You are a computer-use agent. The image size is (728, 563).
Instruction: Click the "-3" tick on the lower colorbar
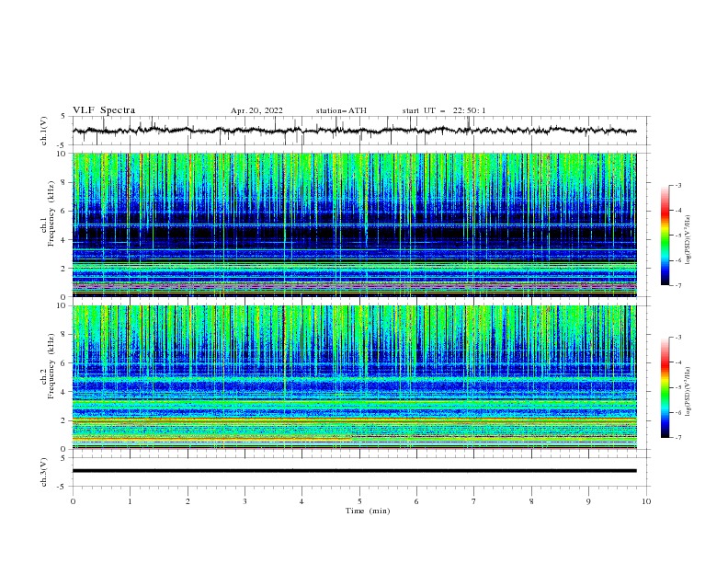[677, 338]
